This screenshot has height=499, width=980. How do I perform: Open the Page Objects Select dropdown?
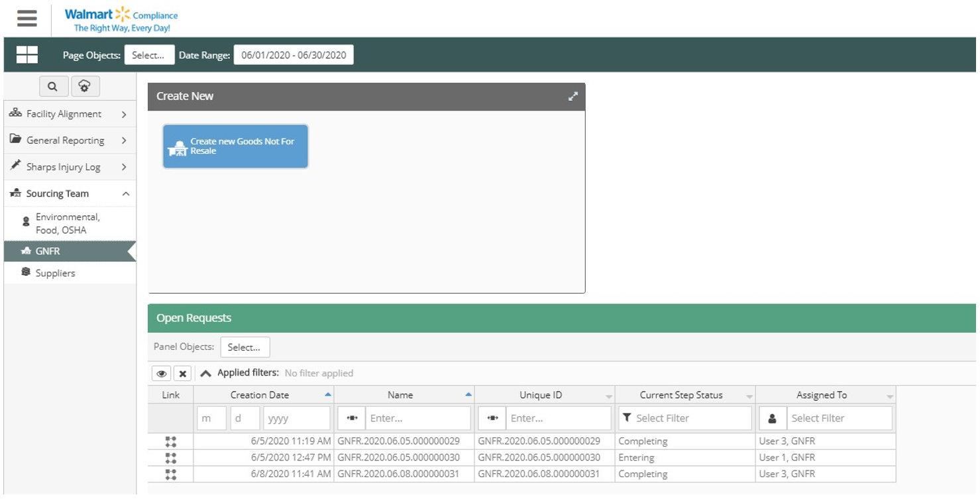149,55
